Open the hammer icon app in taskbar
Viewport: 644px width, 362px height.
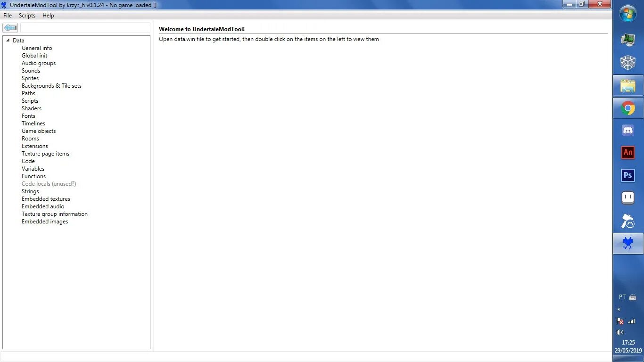pyautogui.click(x=628, y=221)
